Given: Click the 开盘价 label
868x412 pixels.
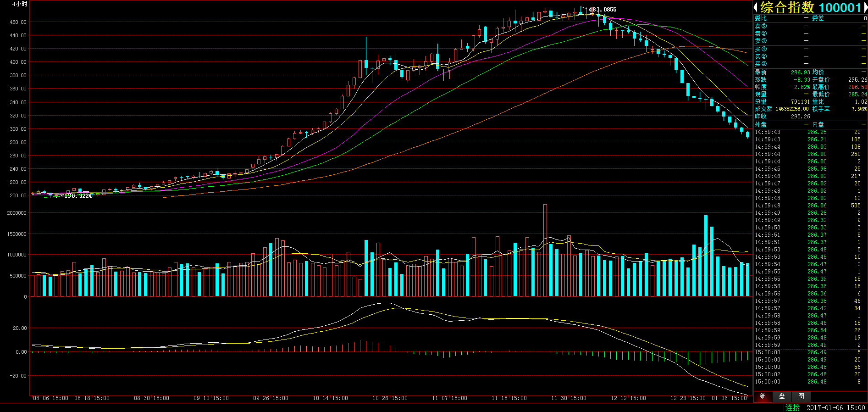Looking at the screenshot, I should tap(821, 80).
